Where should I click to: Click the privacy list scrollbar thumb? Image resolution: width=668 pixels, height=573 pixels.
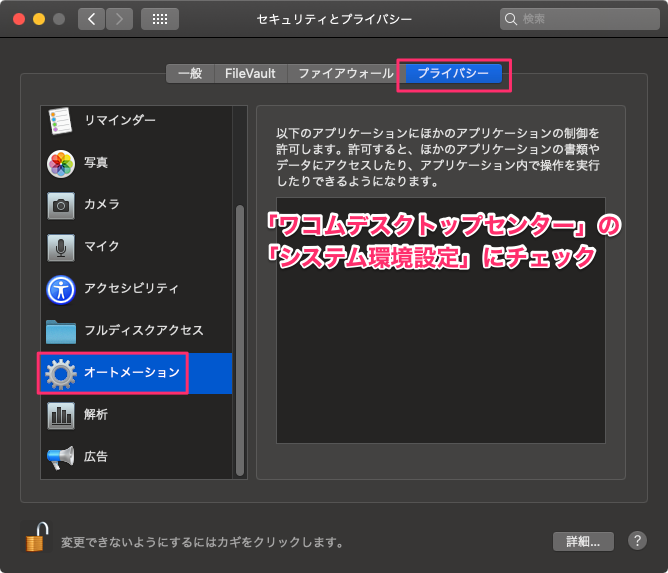tap(240, 340)
